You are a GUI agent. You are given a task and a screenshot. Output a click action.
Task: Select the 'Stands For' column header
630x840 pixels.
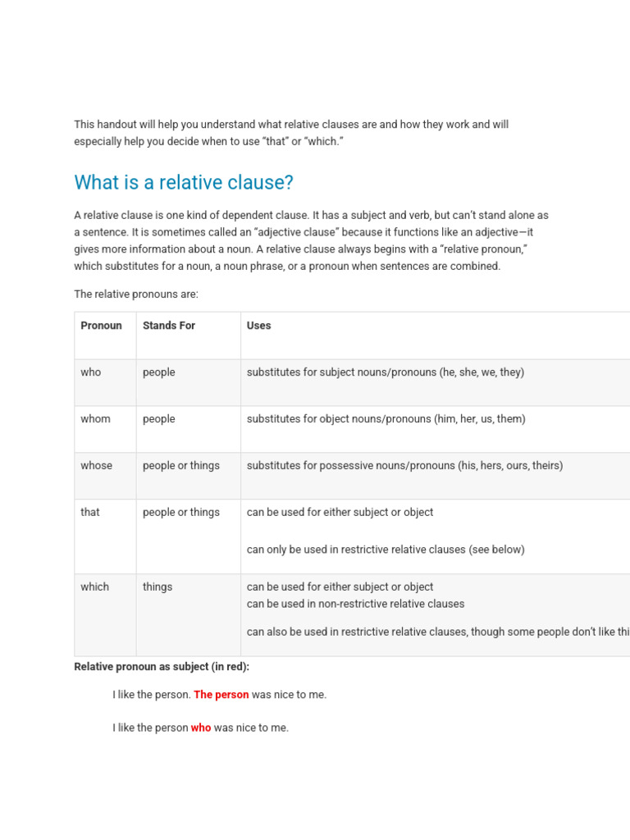tap(169, 326)
